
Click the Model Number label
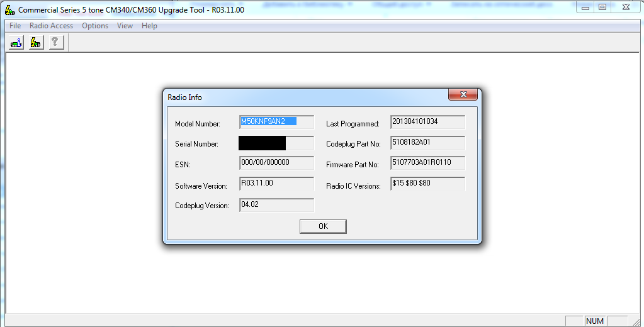pos(198,123)
